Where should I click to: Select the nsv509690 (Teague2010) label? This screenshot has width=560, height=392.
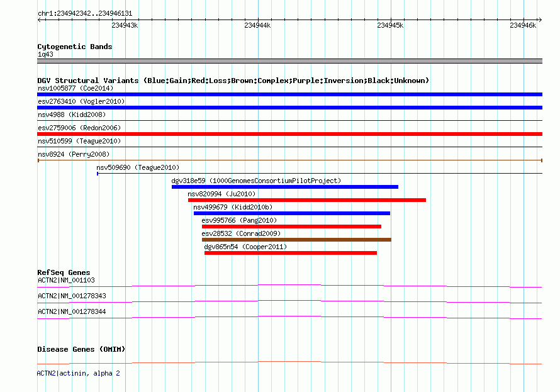tap(138, 167)
